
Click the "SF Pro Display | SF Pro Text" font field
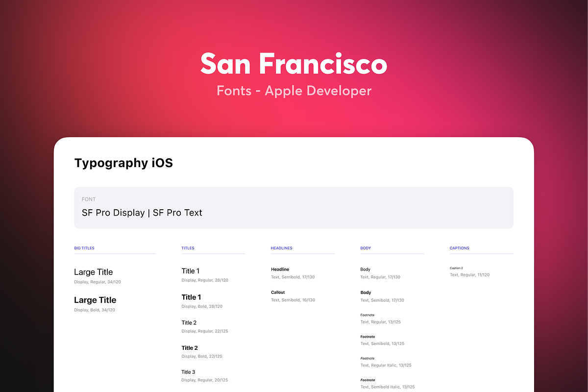click(294, 207)
